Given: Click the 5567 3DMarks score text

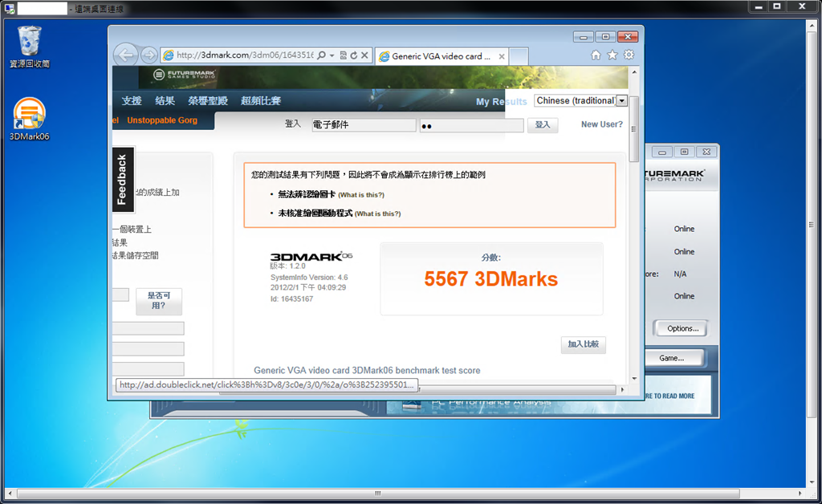Looking at the screenshot, I should [x=490, y=278].
